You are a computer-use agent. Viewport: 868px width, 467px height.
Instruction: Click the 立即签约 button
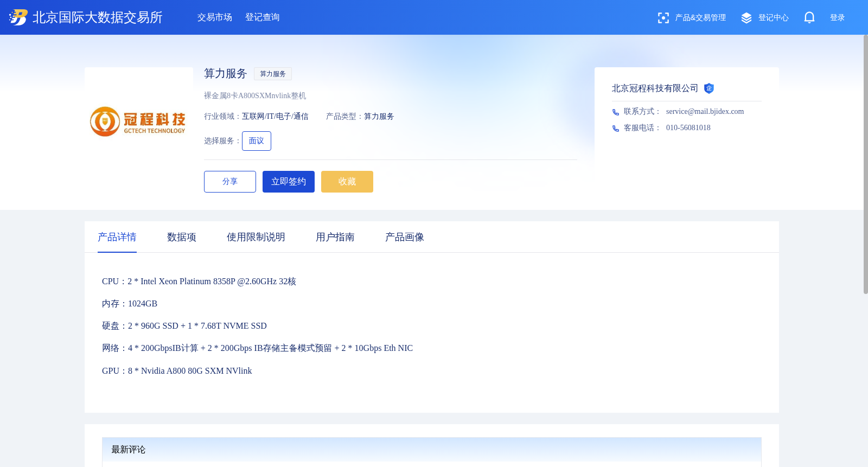[289, 182]
